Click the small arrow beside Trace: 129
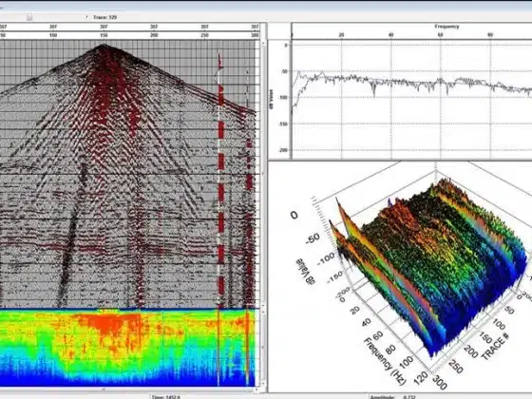532x399 pixels. click(86, 17)
